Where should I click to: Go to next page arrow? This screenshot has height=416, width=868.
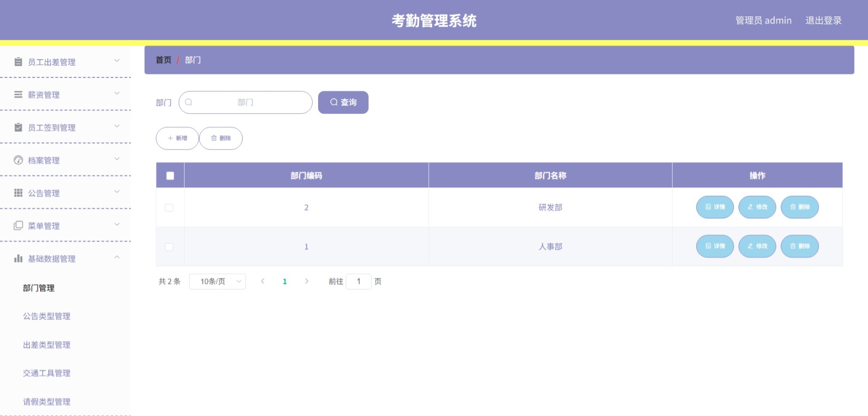coord(307,281)
